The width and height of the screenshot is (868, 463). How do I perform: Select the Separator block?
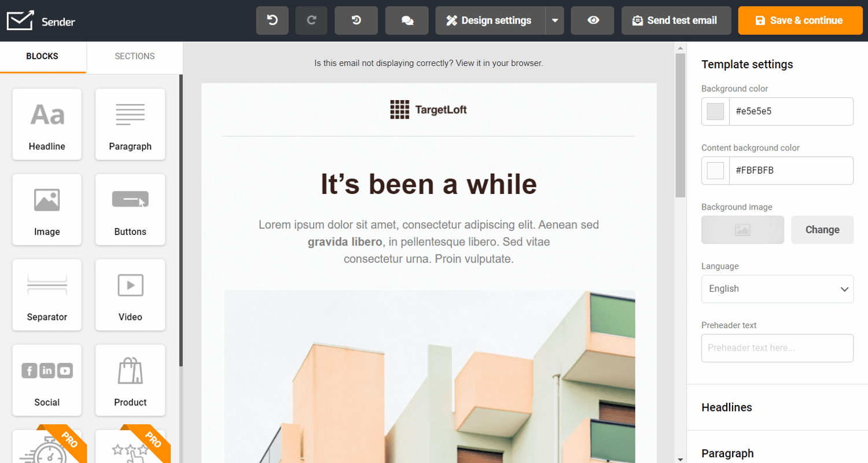coord(47,295)
